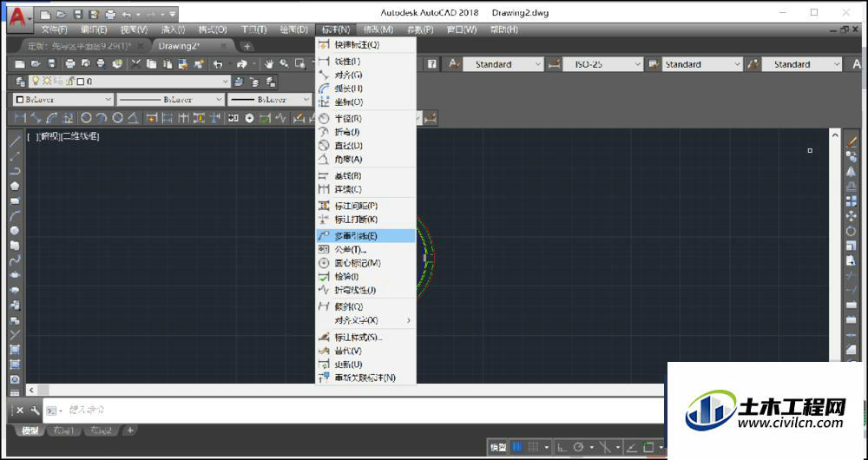Viewport: 868px width, 460px height.
Task: Click the Tolerance icon on the Dimension toolbar
Action: pyautogui.click(x=233, y=118)
